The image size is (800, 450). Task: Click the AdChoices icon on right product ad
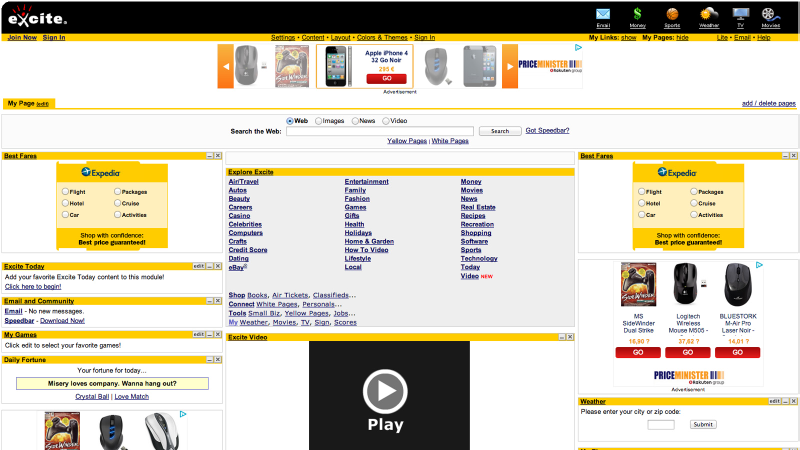759,265
